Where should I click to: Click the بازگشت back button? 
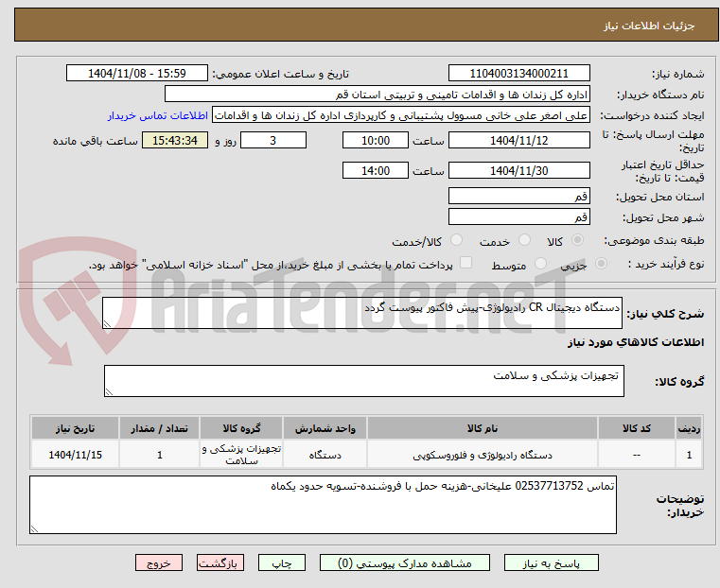pyautogui.click(x=220, y=562)
